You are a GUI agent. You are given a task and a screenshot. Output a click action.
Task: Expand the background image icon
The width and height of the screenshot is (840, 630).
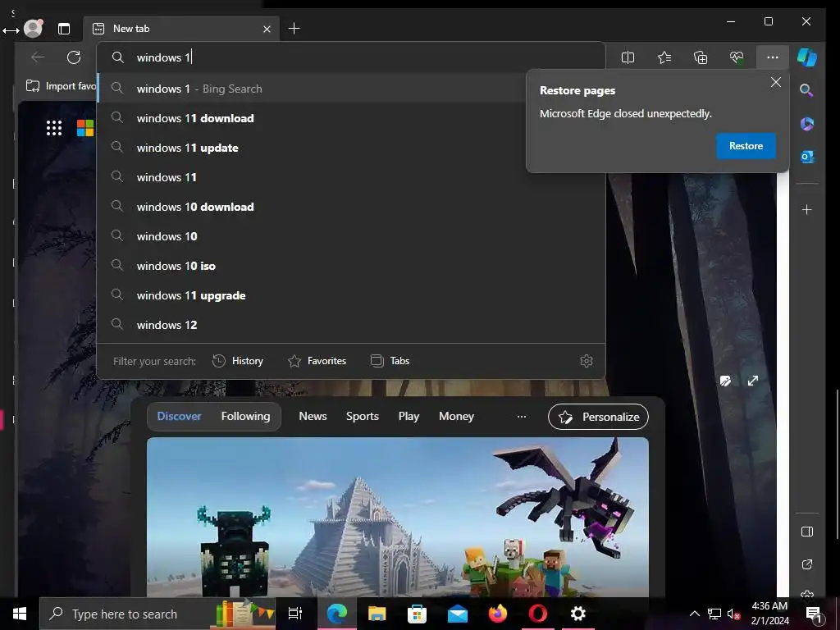tap(753, 381)
